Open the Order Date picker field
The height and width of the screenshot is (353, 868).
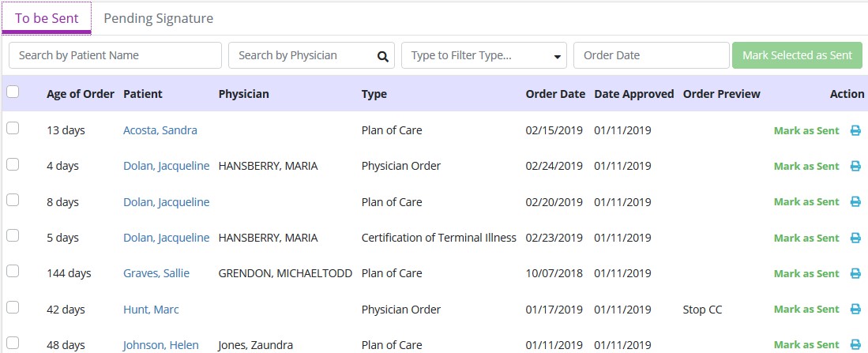pyautogui.click(x=651, y=56)
